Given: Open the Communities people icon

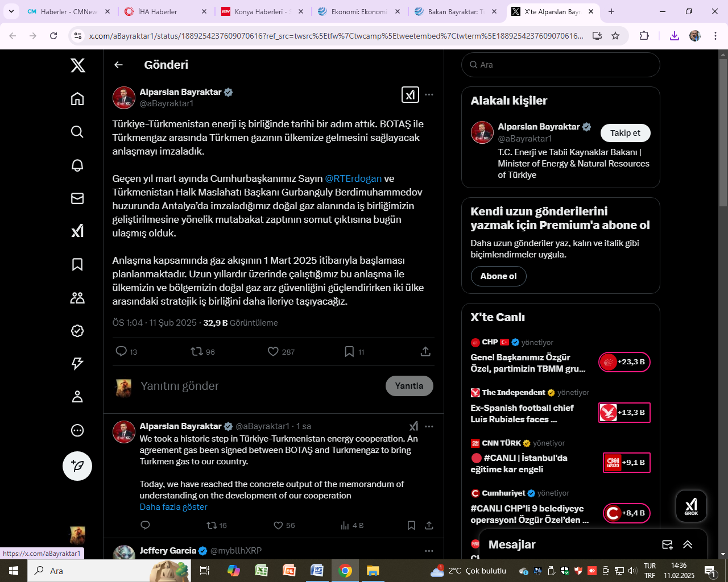Looking at the screenshot, I should point(77,297).
